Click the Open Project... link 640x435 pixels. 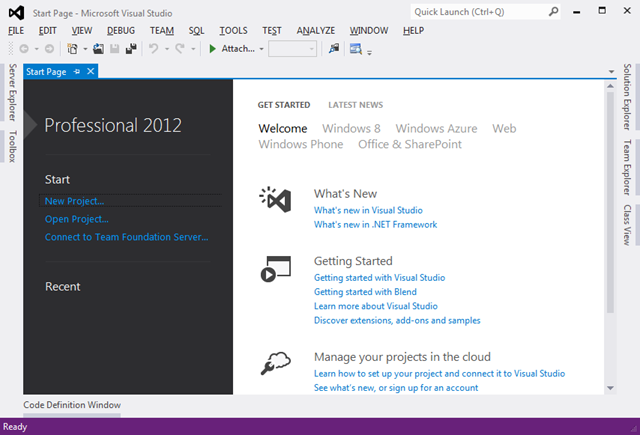77,219
